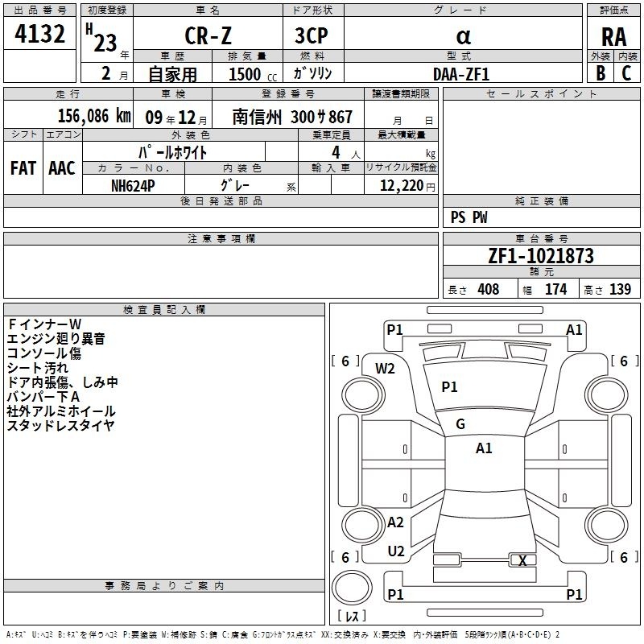The image size is (644, 644).
Task: Click the model code DAA-ZF1
Action: pyautogui.click(x=461, y=73)
